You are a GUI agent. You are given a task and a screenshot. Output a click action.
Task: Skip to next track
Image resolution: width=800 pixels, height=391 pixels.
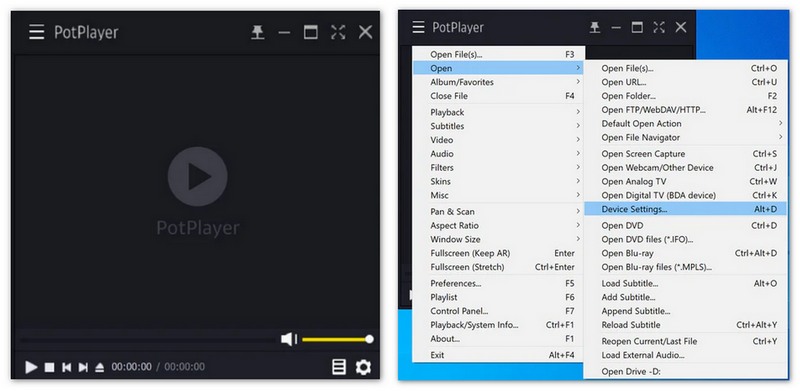point(83,367)
